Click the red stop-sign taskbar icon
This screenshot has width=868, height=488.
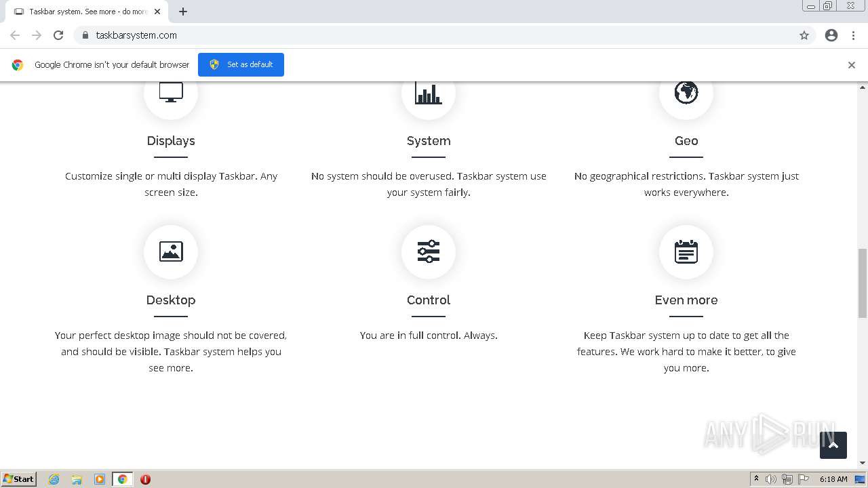click(145, 479)
